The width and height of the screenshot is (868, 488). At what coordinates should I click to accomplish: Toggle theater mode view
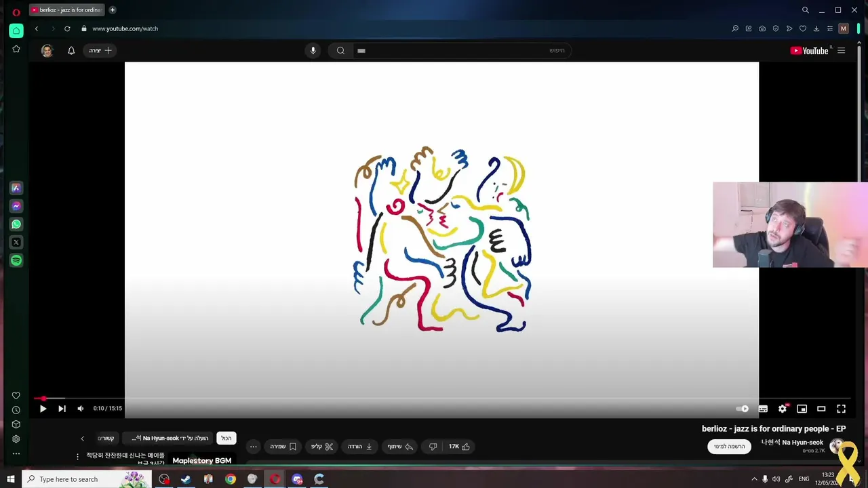821,409
